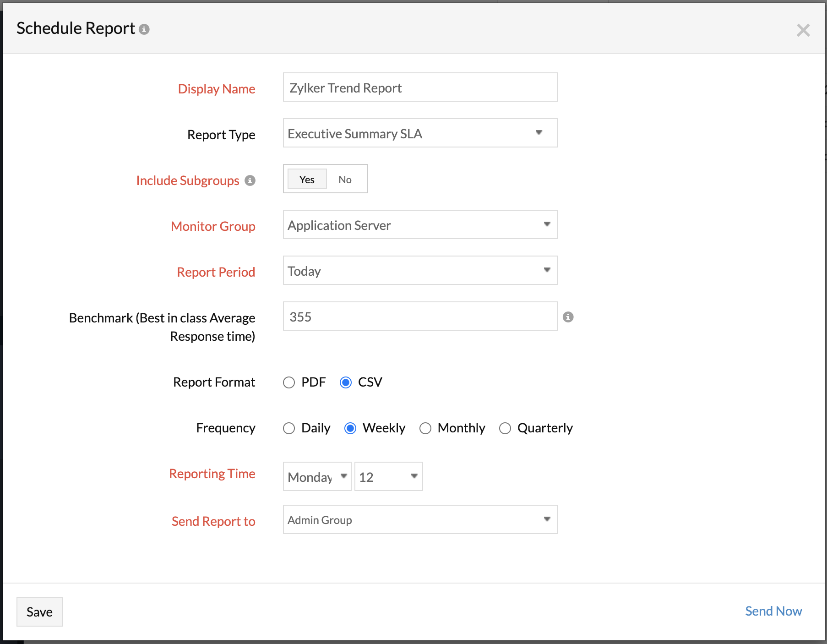Click the Save button
The width and height of the screenshot is (827, 644).
point(40,612)
